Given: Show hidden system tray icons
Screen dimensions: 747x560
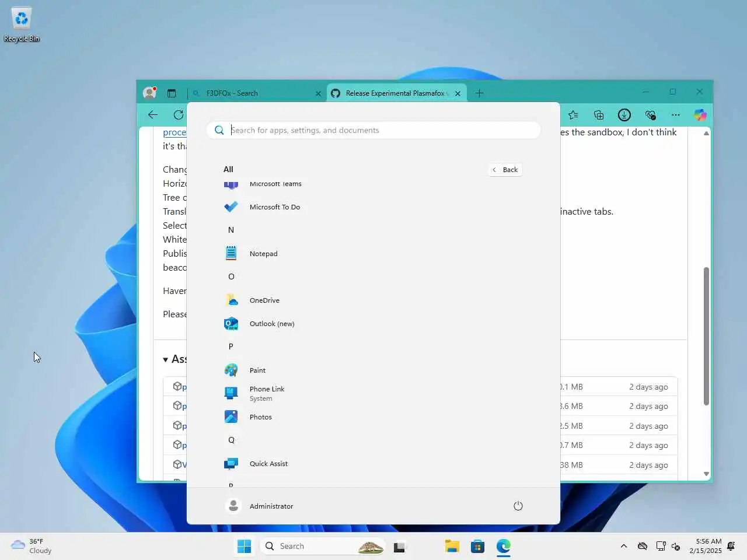Looking at the screenshot, I should pyautogui.click(x=624, y=546).
